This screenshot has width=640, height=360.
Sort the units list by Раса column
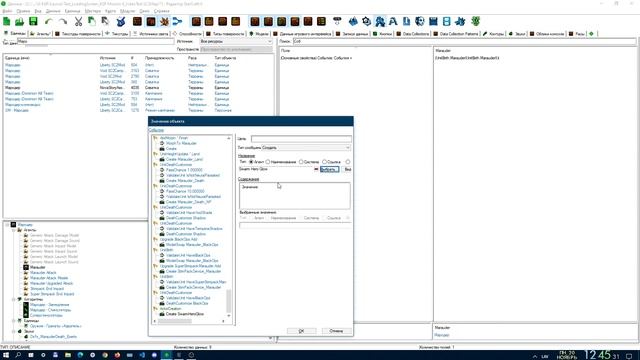click(x=192, y=58)
